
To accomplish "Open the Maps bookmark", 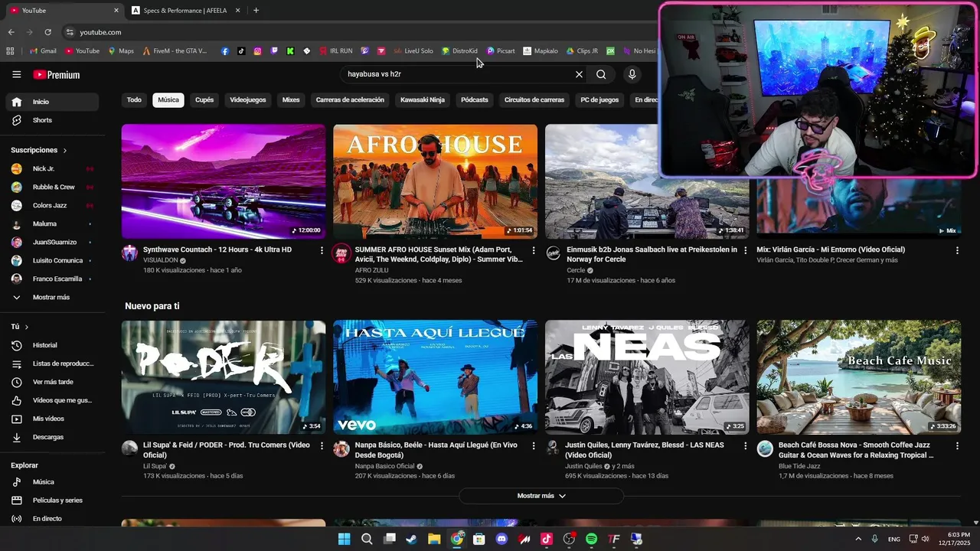I will [121, 51].
